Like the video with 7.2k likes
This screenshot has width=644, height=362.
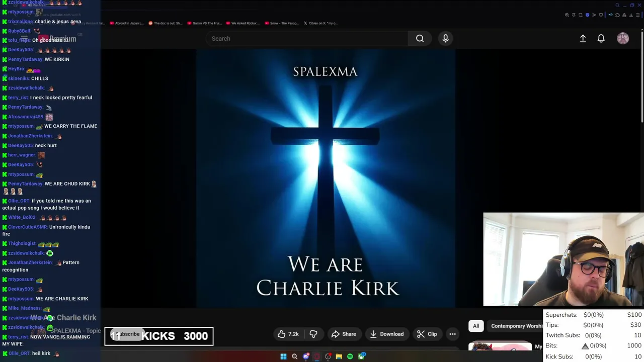288,334
